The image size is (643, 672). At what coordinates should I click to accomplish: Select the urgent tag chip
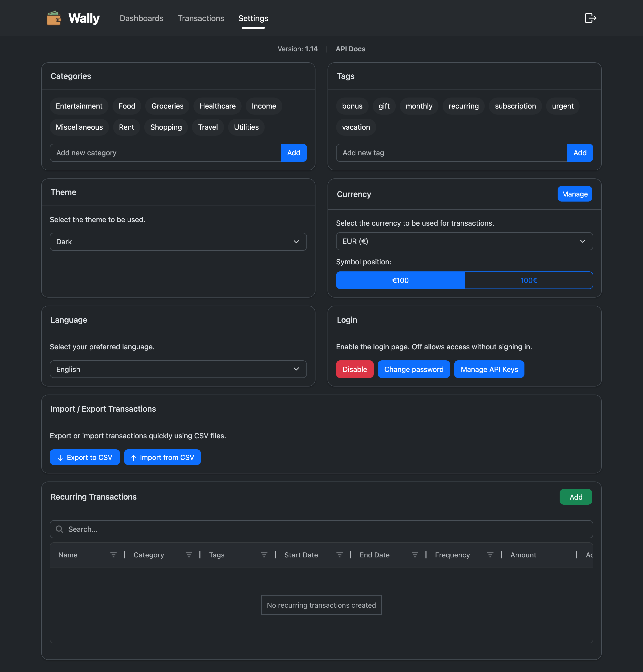[x=562, y=106]
